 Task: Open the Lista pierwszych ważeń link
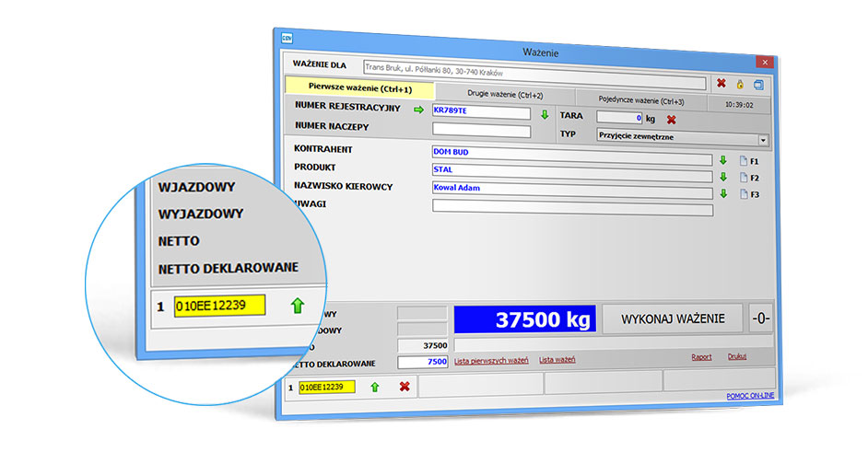click(x=492, y=360)
